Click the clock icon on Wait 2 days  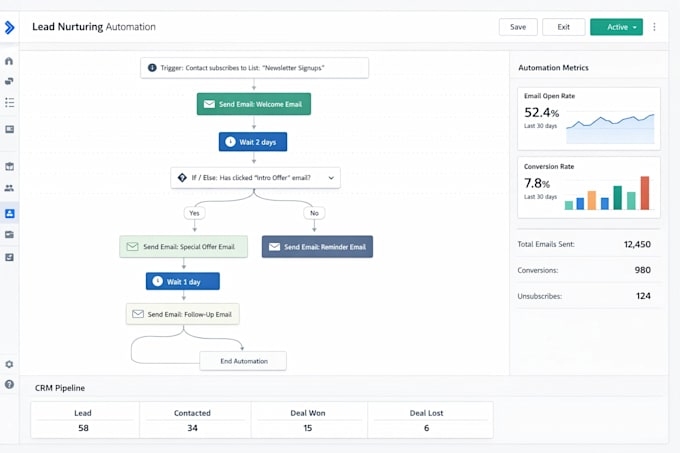[231, 142]
